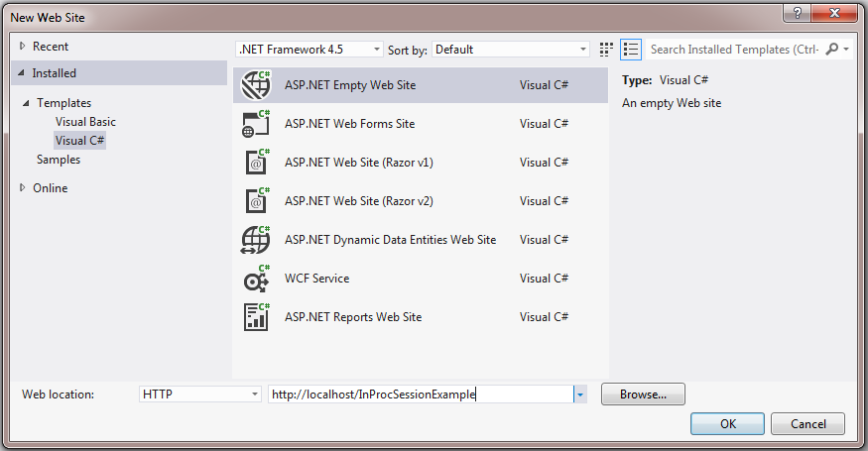Viewport: 868px width, 451px height.
Task: Expand the Online section
Action: pyautogui.click(x=23, y=188)
